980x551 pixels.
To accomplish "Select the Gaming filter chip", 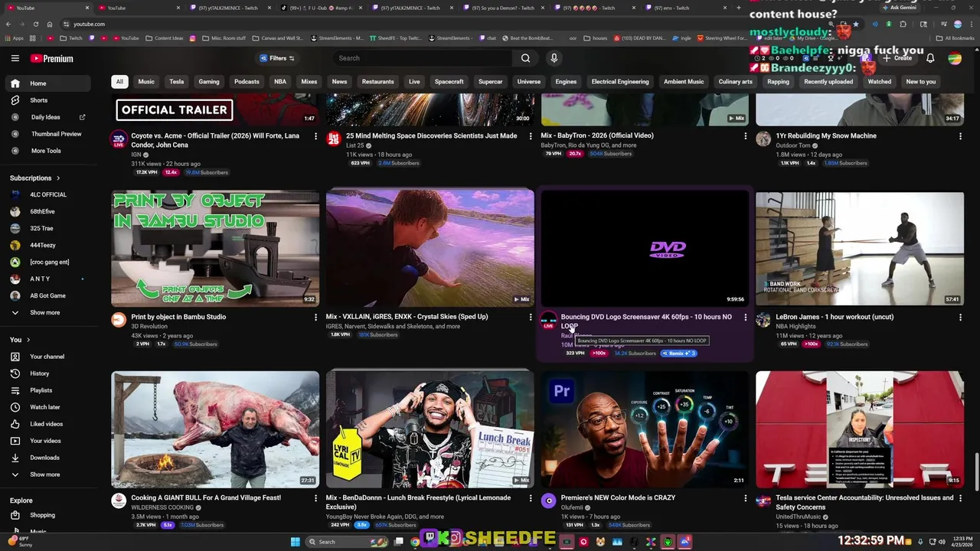I will pos(209,82).
